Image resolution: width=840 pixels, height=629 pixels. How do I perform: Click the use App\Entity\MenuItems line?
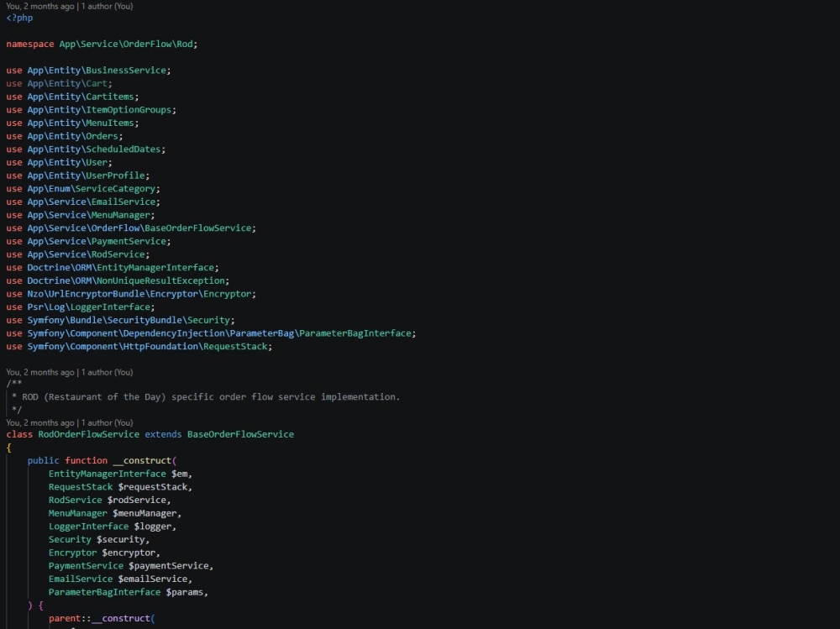pos(72,123)
